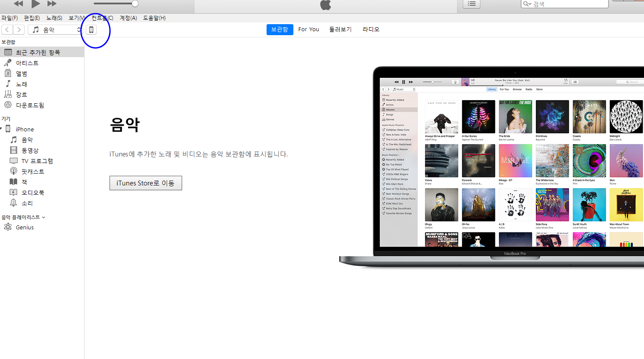
Task: Open the 도움말(H) menu
Action: click(x=154, y=18)
